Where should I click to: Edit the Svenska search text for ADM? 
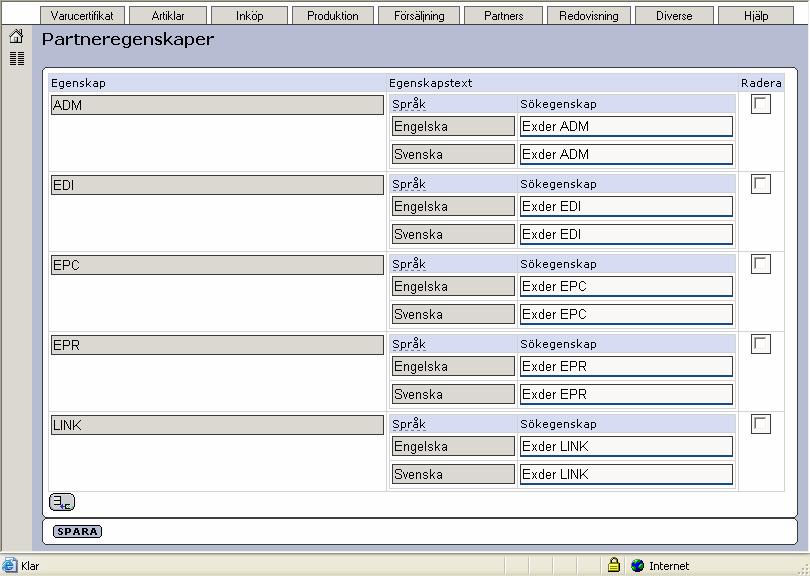[626, 154]
